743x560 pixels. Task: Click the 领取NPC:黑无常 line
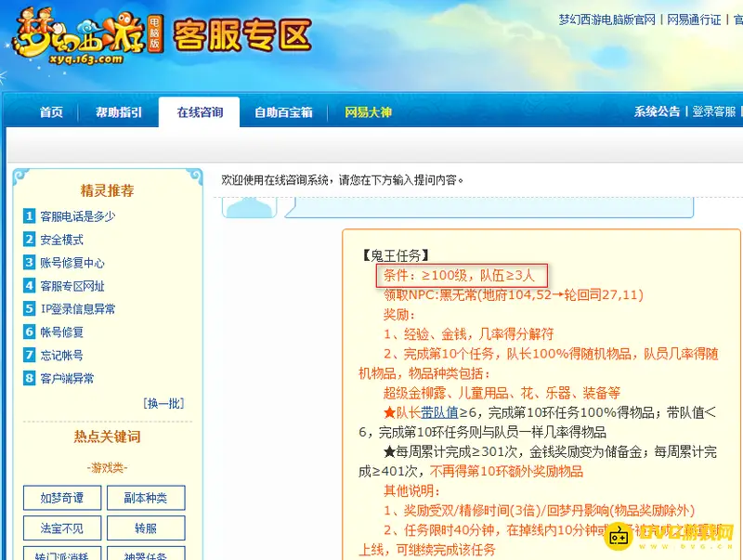coord(514,295)
